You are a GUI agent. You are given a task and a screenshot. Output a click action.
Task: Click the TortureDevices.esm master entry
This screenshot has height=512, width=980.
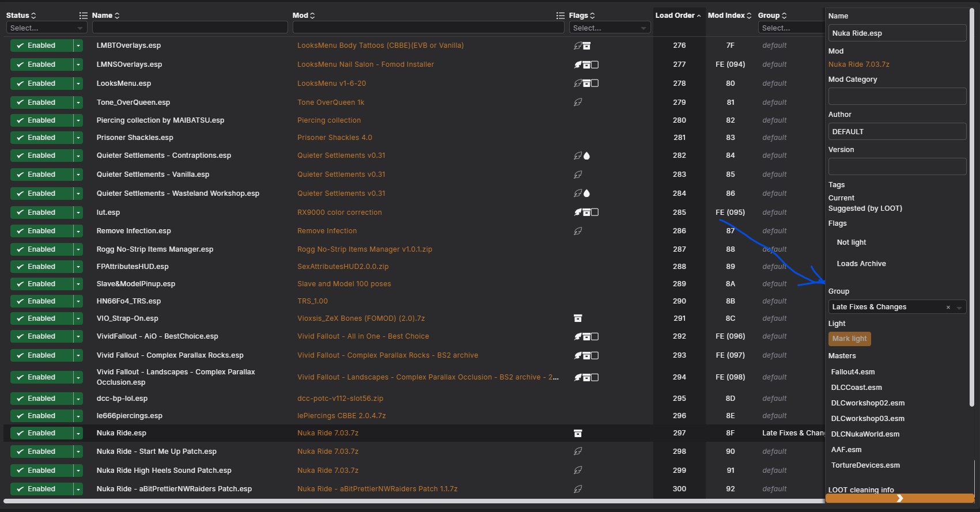865,465
